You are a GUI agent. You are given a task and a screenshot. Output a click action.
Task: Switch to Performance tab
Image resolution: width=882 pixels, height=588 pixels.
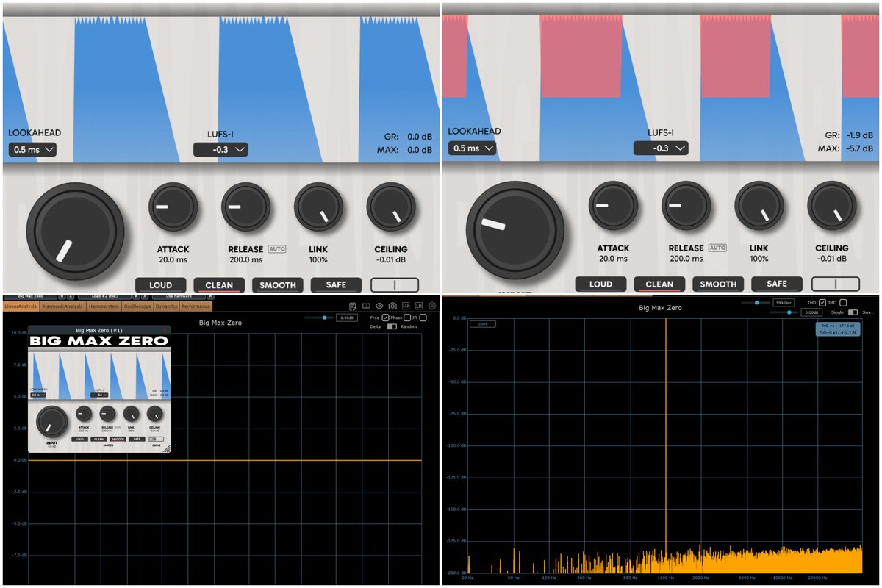tap(196, 306)
